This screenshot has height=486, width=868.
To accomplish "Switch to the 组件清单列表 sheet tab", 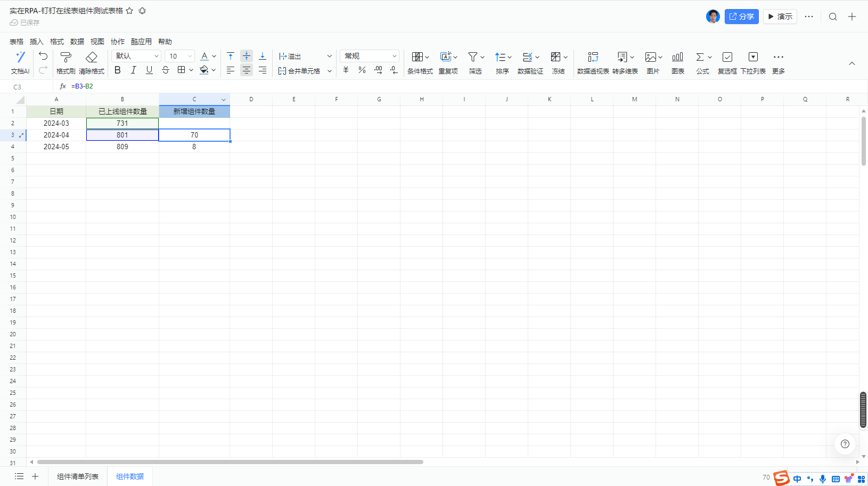I will (78, 476).
